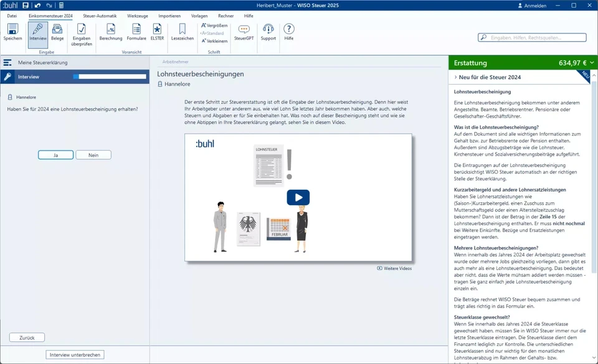Open the Belege ribbon icon
598x364 pixels.
[57, 31]
